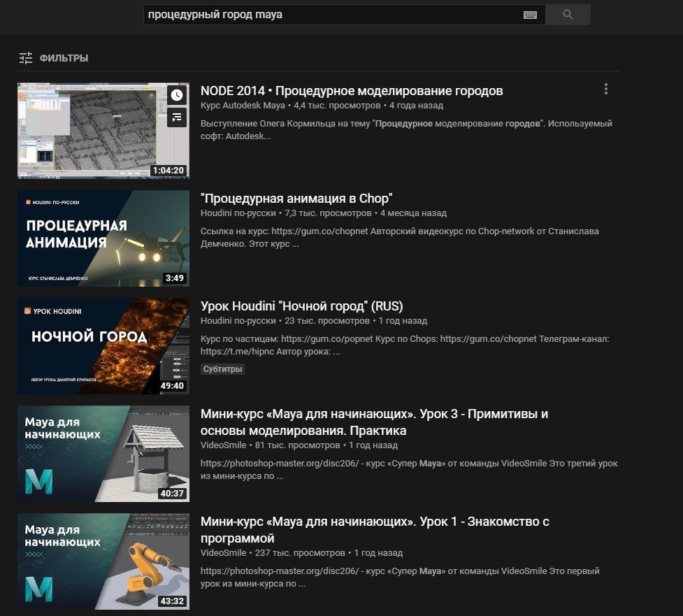Open the Ночной город thumbnail
Screen dimensions: 683x616
(x=103, y=346)
